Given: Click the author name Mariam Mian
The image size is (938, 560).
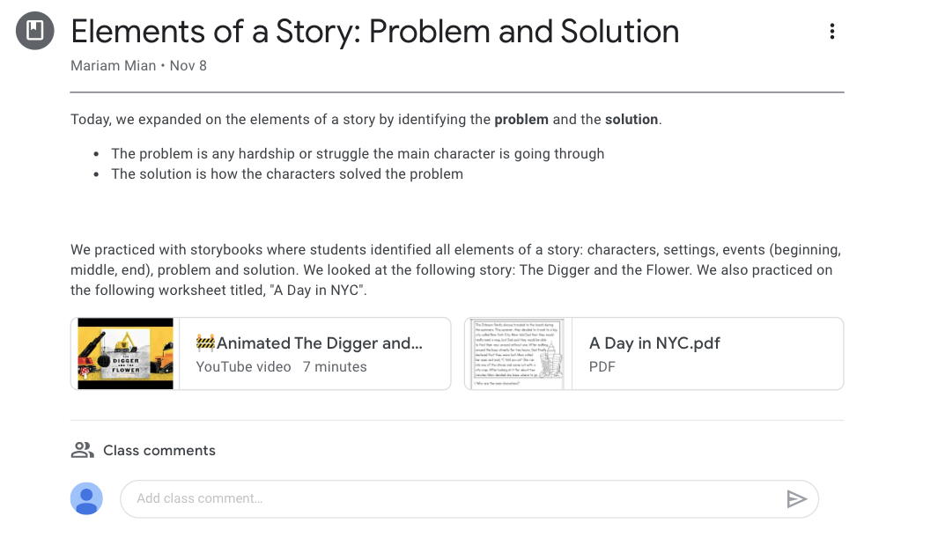Looking at the screenshot, I should [x=114, y=66].
